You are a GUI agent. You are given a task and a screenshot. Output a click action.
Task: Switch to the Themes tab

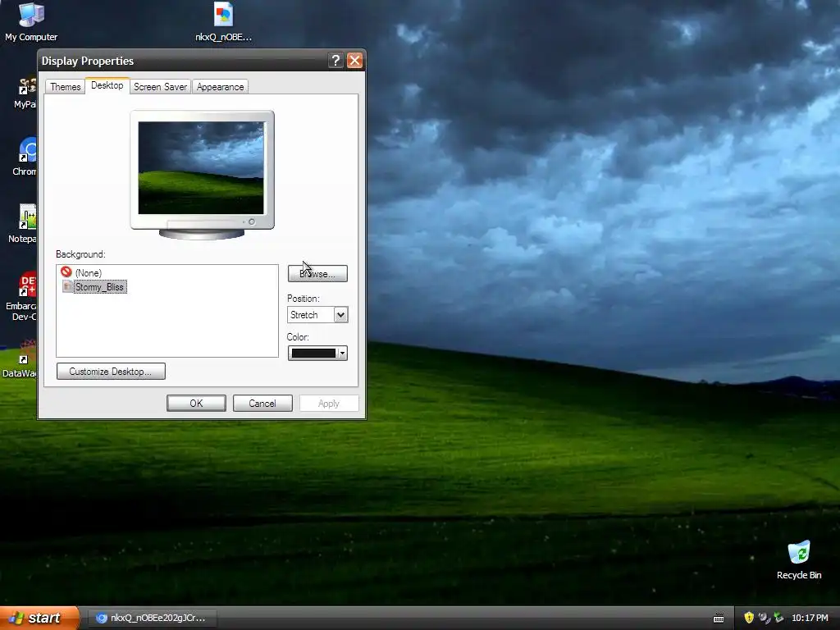[x=66, y=87]
